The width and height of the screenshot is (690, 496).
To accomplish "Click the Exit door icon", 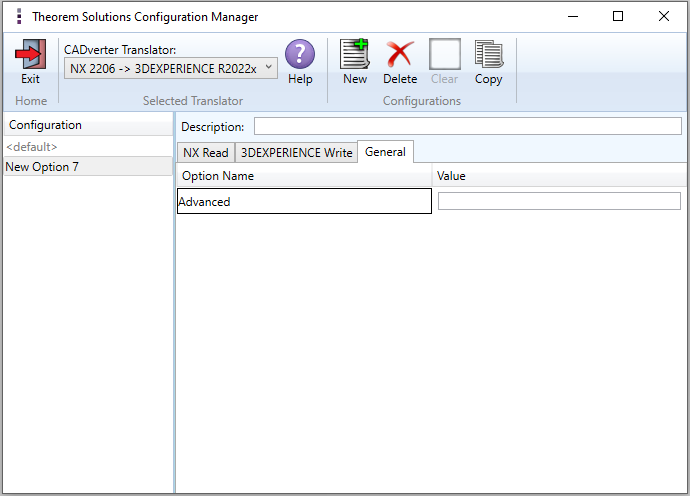I will pos(30,54).
